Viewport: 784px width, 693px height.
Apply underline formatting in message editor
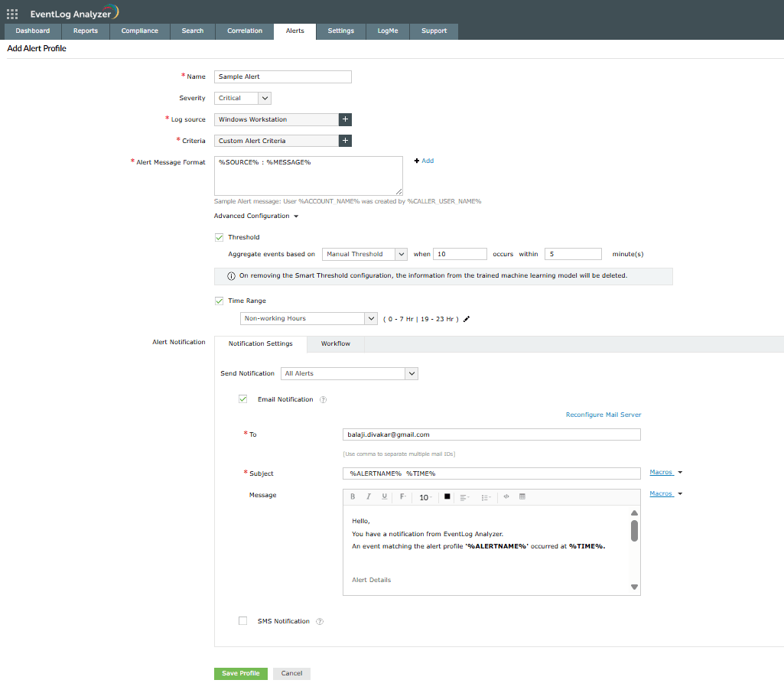coord(384,497)
